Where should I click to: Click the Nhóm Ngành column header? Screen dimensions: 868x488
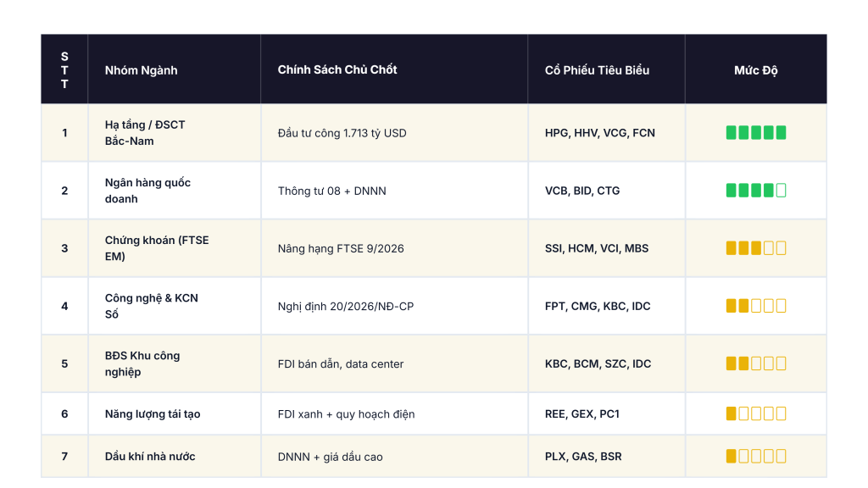point(142,70)
